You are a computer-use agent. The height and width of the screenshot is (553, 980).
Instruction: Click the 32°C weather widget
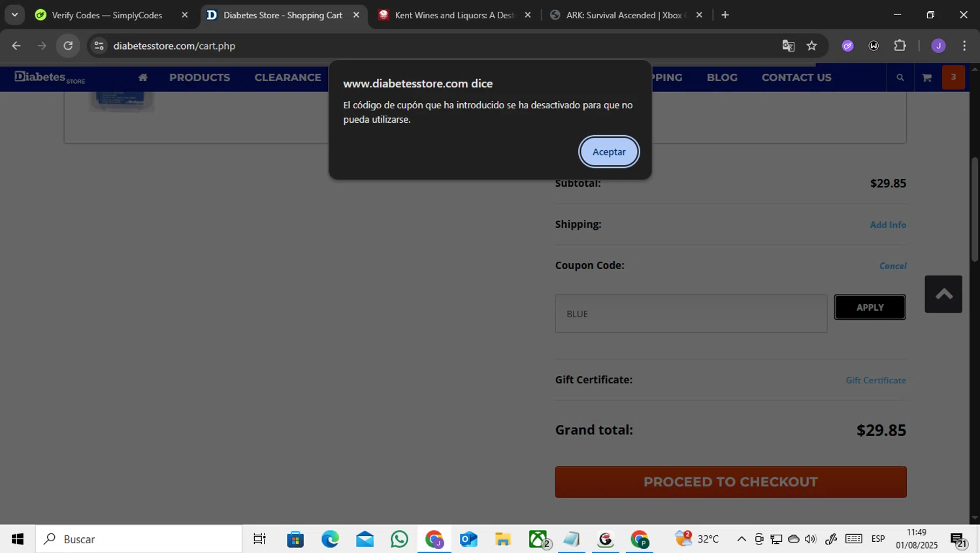[x=697, y=539]
